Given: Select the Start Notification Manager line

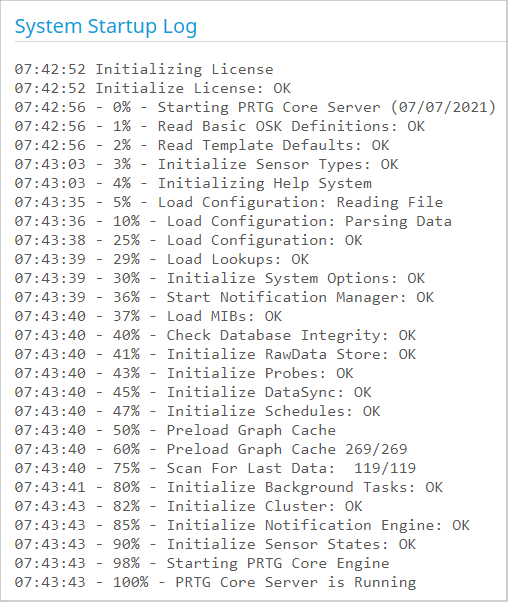Looking at the screenshot, I should tap(224, 298).
